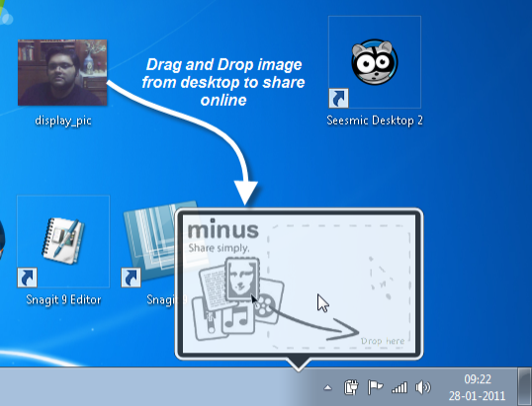Click the Drop here text label

[383, 341]
